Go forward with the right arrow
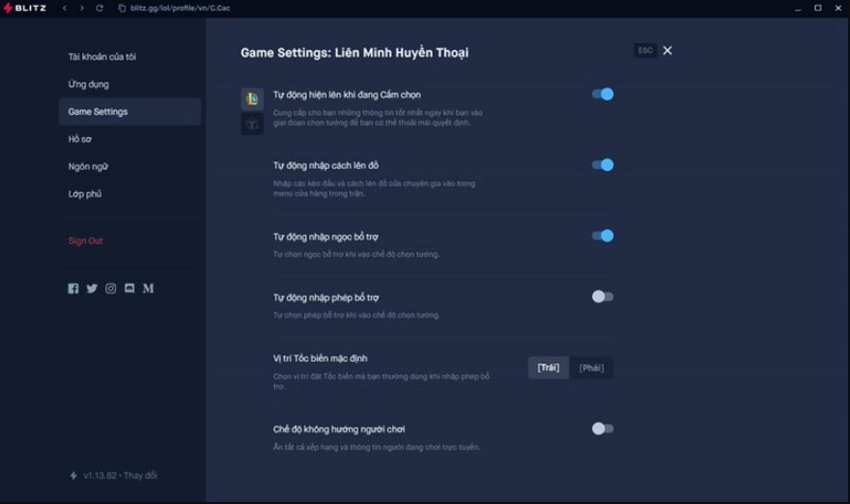850x504 pixels. coord(82,8)
